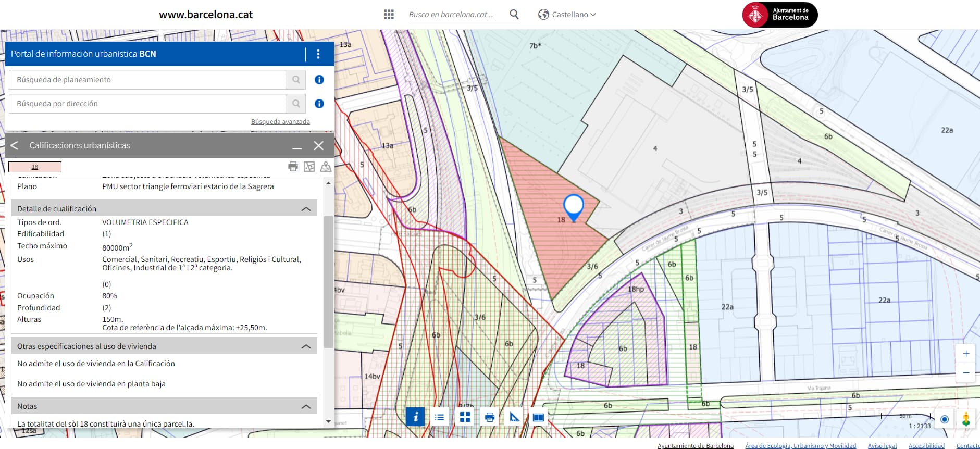Collapse the Detalle de cualificación section
Screen dimensions: 980x449
coord(306,209)
